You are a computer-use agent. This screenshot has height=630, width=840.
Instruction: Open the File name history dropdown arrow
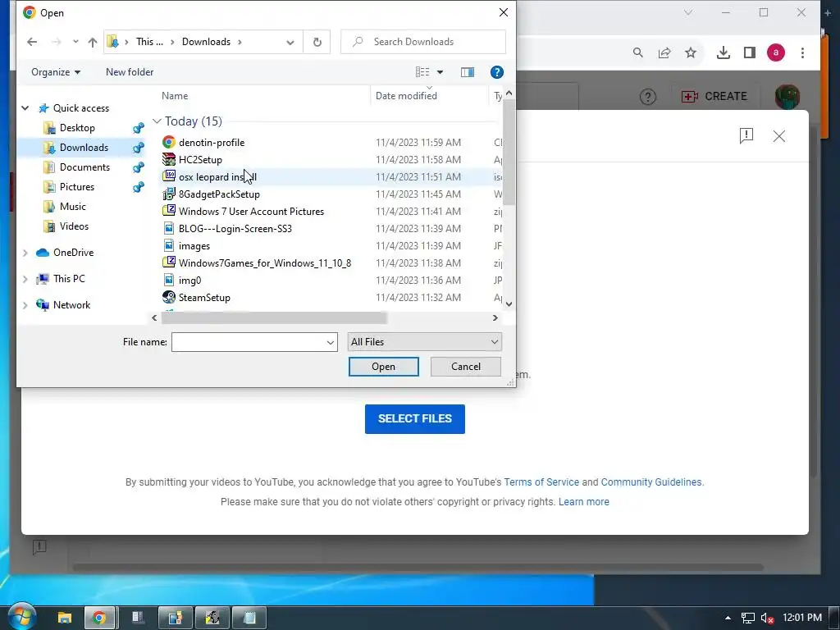coord(331,342)
